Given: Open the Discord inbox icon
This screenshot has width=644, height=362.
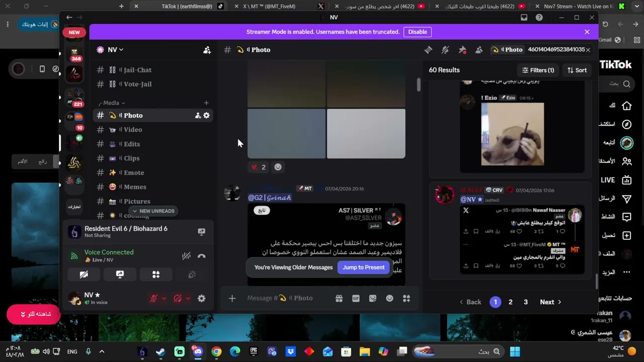Looking at the screenshot, I should [524, 18].
